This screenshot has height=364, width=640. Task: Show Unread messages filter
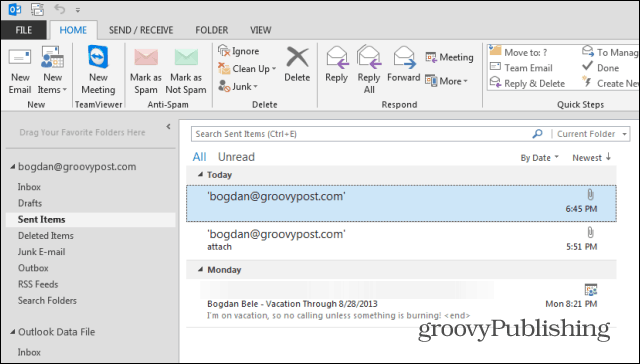coord(236,157)
